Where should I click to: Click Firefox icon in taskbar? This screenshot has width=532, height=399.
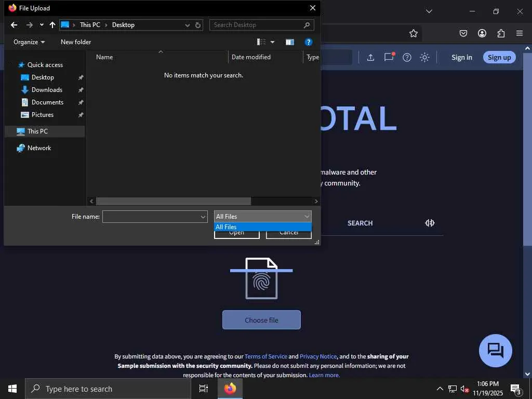(x=230, y=389)
